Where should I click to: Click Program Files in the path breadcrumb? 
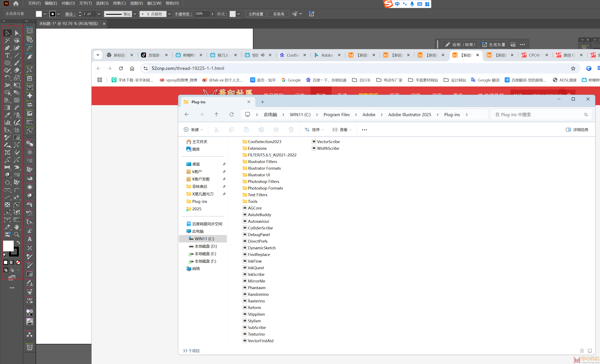click(336, 114)
